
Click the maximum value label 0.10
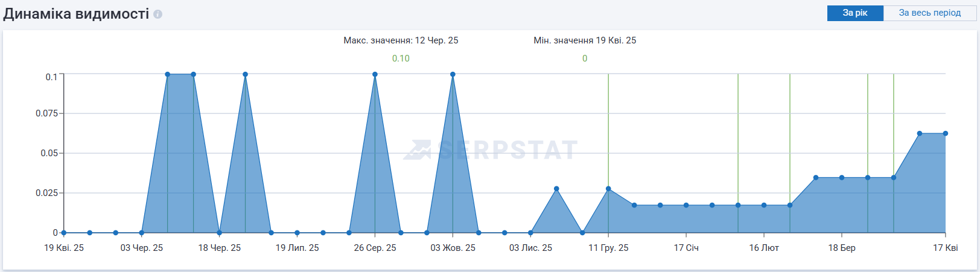tap(401, 59)
